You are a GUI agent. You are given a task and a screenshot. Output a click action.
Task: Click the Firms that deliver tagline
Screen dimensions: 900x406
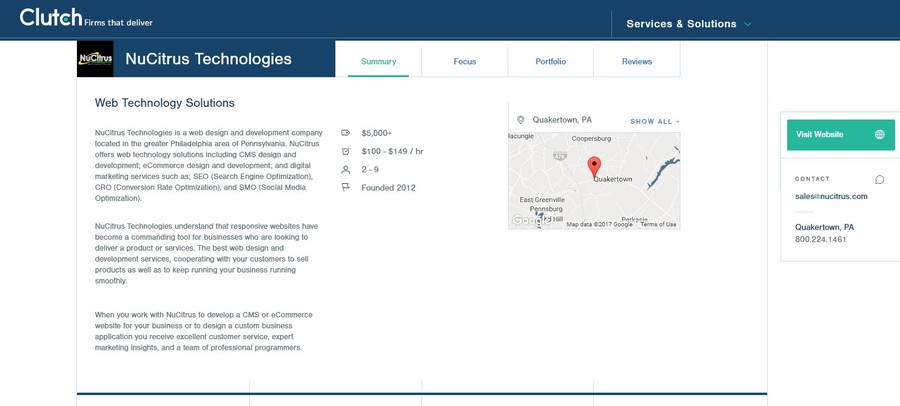(x=118, y=23)
